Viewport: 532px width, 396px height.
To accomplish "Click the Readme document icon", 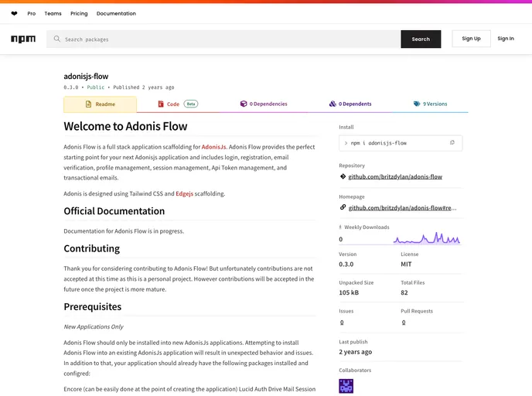I will click(x=89, y=104).
